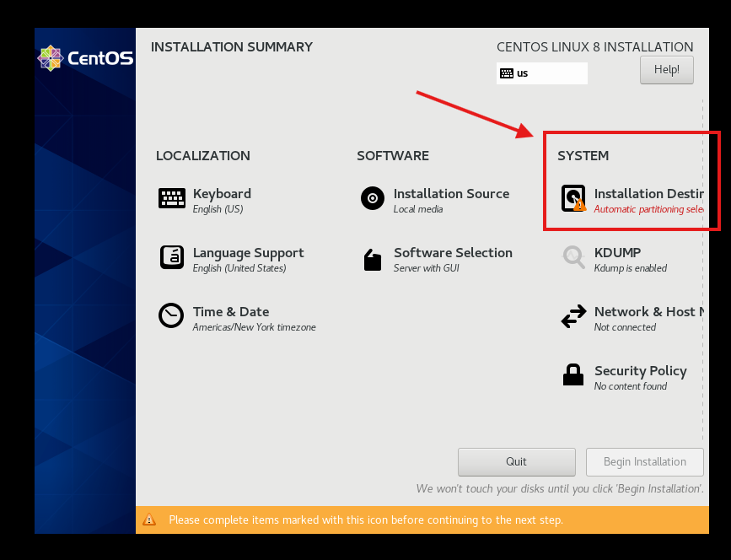
Task: Click the Help! button
Action: click(x=667, y=70)
